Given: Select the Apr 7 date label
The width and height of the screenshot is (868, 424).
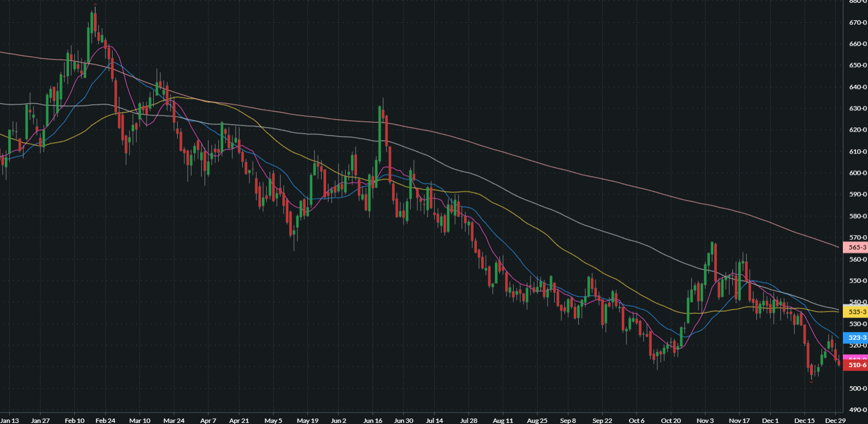Looking at the screenshot, I should click(208, 421).
